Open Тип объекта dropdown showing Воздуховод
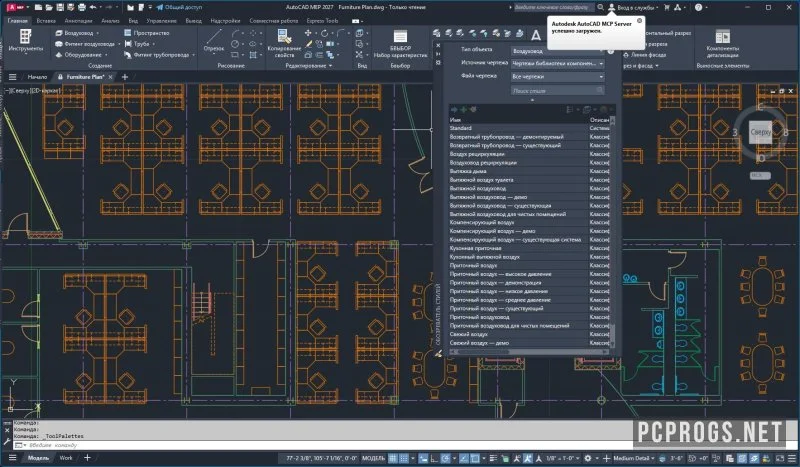Image resolution: width=800 pixels, height=467 pixels. click(557, 51)
